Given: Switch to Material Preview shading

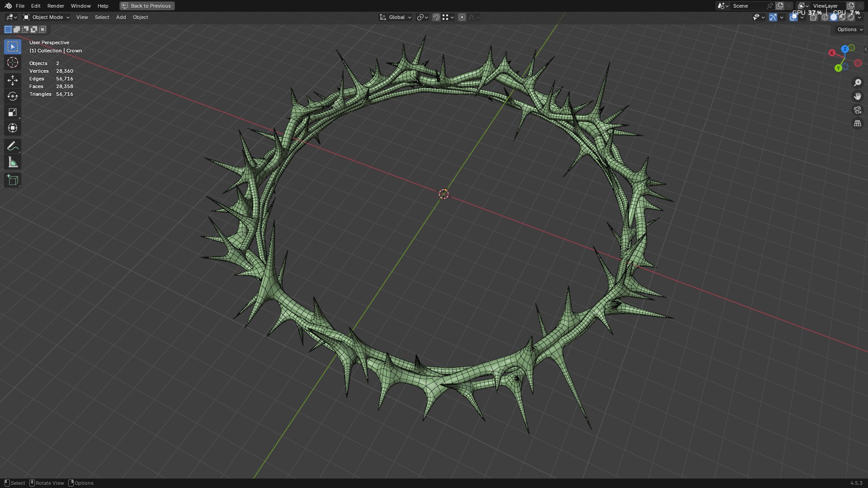Looking at the screenshot, I should [842, 17].
